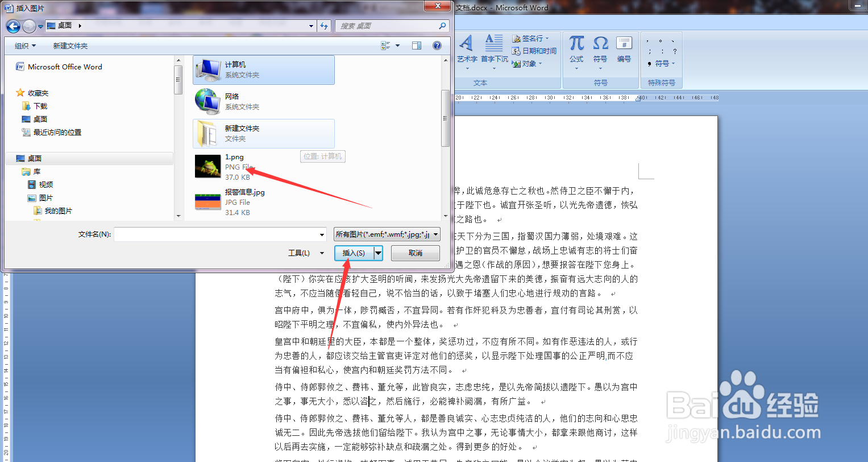Open the recent locations dropdown beside Forward
This screenshot has width=868, height=462.
(x=41, y=26)
